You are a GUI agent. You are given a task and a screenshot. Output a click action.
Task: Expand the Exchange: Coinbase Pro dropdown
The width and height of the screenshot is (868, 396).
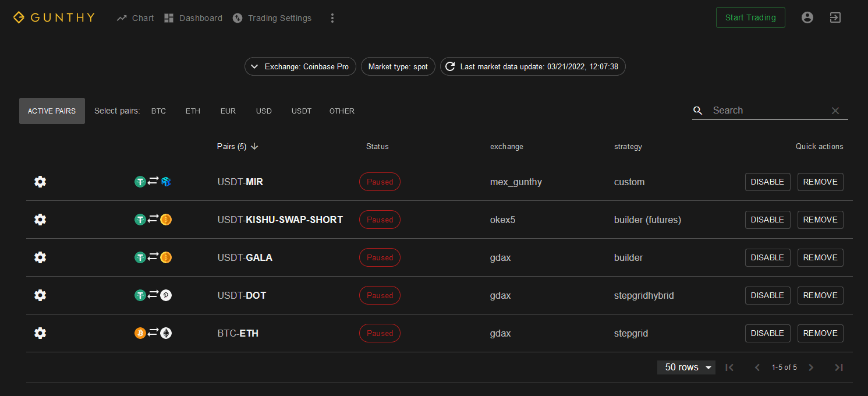click(x=300, y=66)
